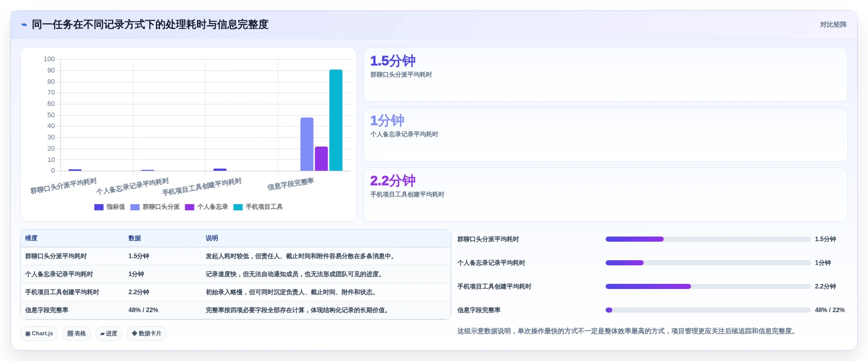Click the 进度 chip
Viewport: 868px width, 361px height.
(x=109, y=334)
